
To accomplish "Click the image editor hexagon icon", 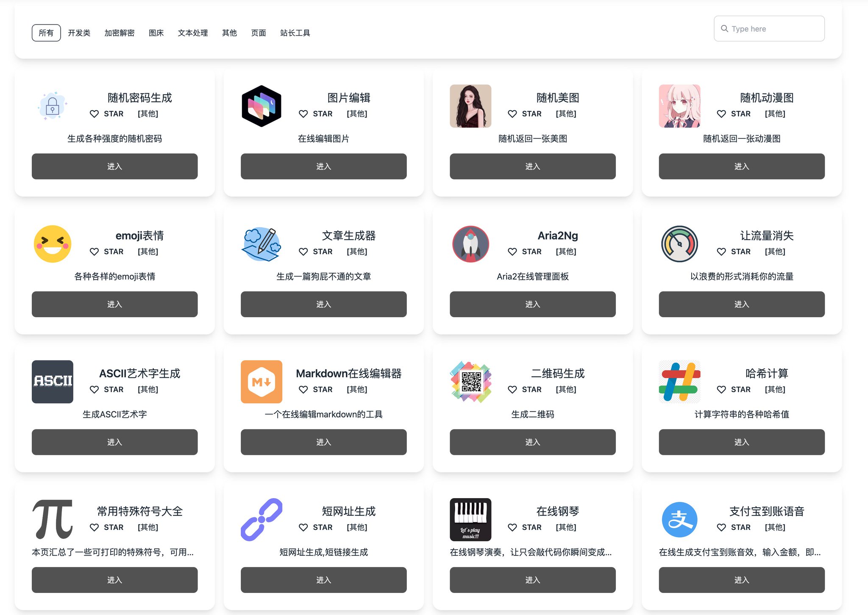I will click(261, 106).
